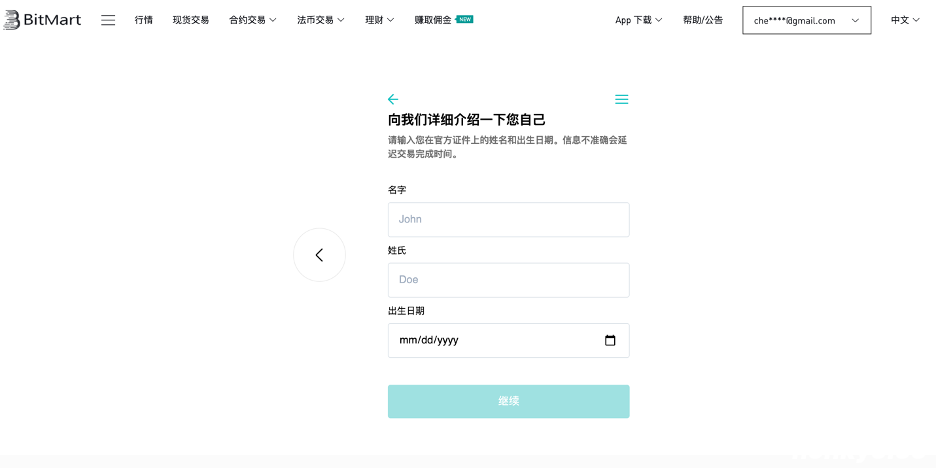Click the 姓氏 last name field
This screenshot has width=936, height=468.
(x=508, y=280)
